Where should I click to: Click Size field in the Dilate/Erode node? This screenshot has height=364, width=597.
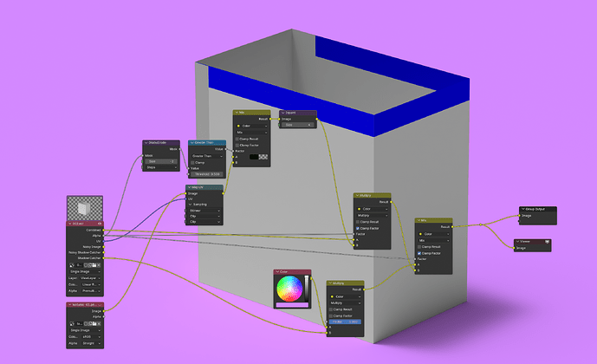[161, 161]
